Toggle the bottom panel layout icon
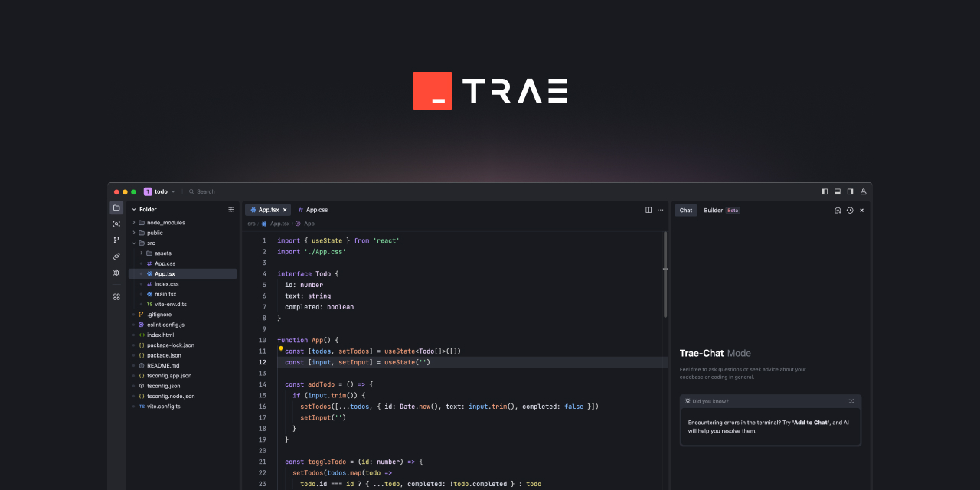 point(838,191)
